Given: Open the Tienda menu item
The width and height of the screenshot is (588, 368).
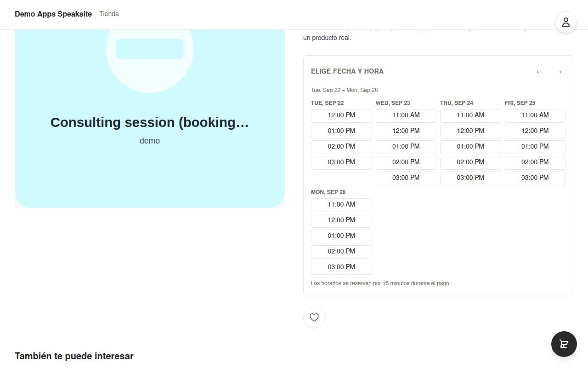Looking at the screenshot, I should [x=109, y=14].
